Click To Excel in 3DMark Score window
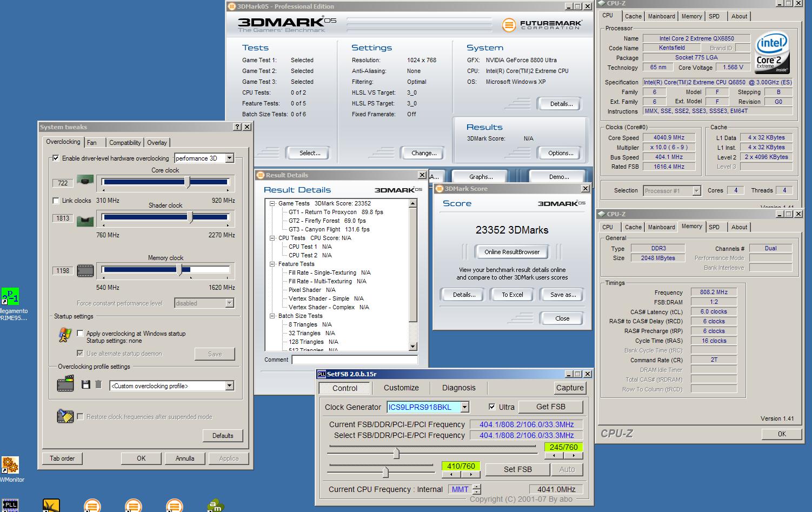The width and height of the screenshot is (812, 512). [x=513, y=295]
